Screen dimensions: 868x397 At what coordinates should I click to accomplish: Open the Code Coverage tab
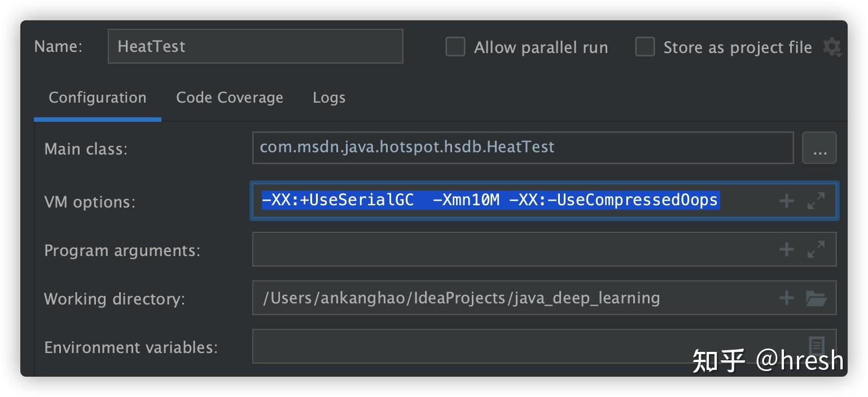(230, 98)
